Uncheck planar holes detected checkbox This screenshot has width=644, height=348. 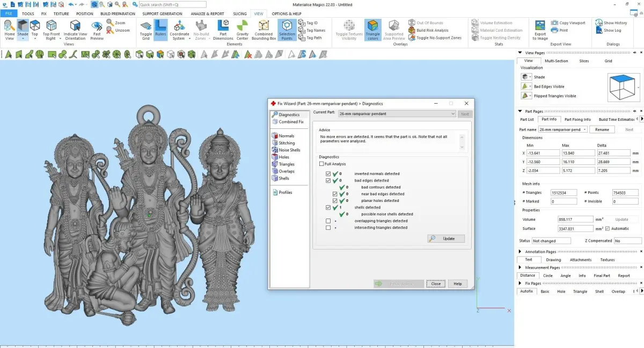pos(335,201)
